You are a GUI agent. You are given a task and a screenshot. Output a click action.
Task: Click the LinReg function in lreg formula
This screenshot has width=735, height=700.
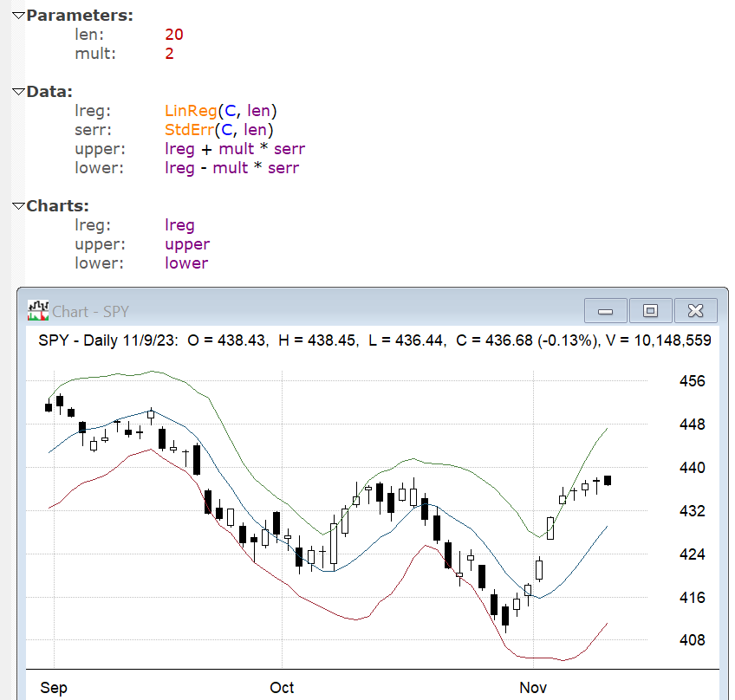pyautogui.click(x=190, y=111)
